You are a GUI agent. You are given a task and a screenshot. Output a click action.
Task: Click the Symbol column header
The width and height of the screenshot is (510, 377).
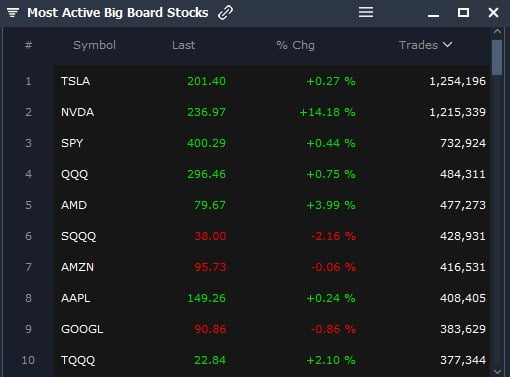(94, 45)
